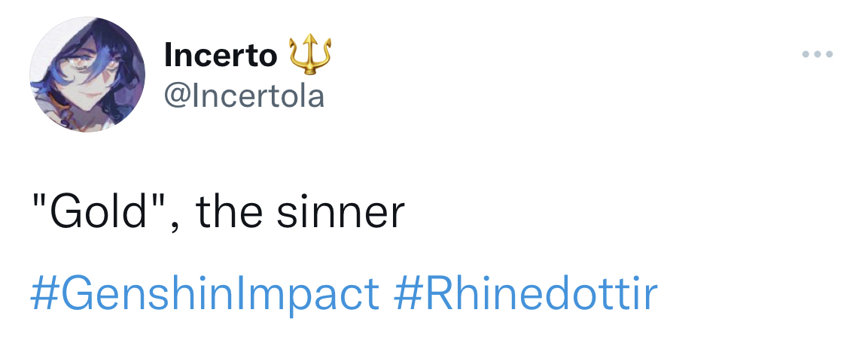The image size is (868, 346).
Task: Expand the tweet's overflow ellipsis dropdown
Action: pyautogui.click(x=818, y=54)
